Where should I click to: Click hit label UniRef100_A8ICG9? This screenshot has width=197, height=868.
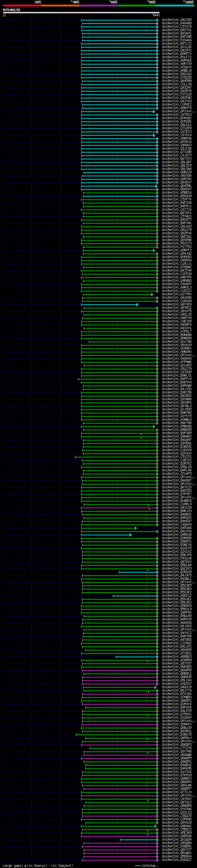176,508
